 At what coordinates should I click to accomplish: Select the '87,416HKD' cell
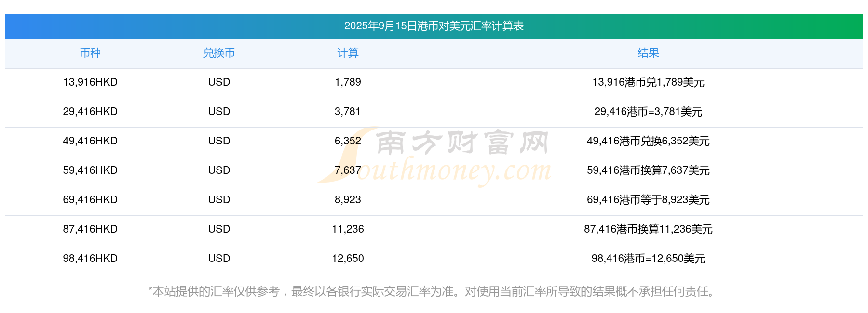click(90, 229)
